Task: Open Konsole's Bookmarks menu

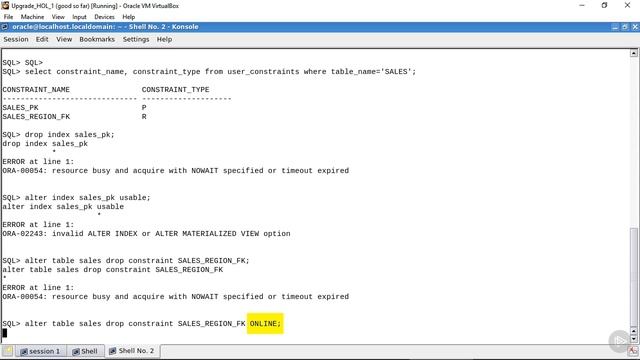Action: click(97, 39)
